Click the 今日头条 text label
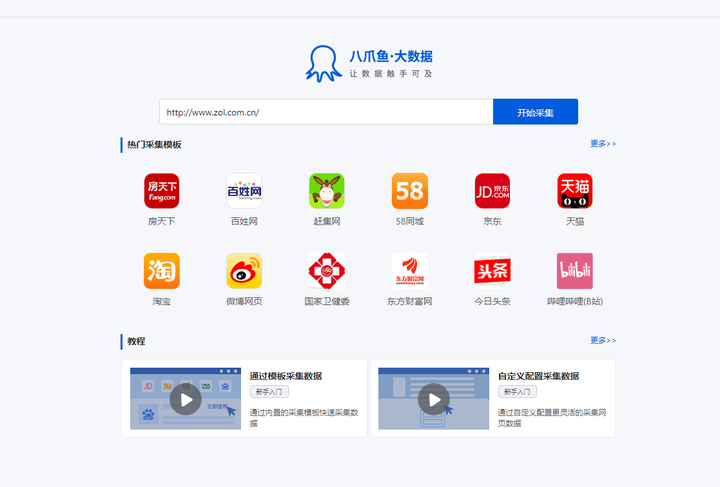Screen dimensions: 720x487 (492, 301)
